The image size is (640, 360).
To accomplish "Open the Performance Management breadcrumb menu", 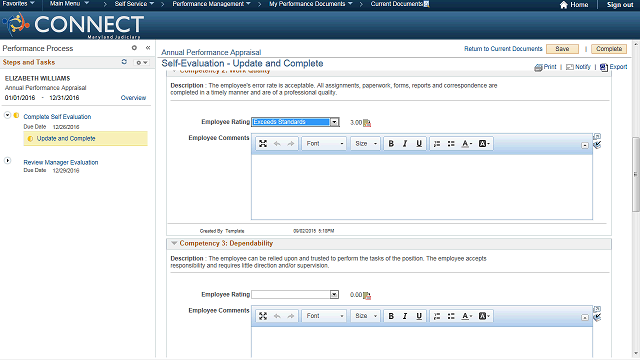I will coord(211,4).
